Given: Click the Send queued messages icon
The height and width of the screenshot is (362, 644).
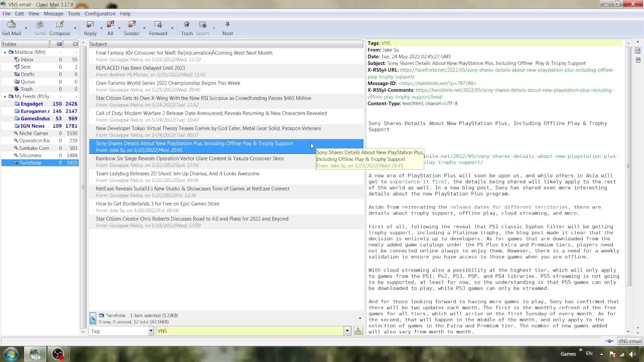Looking at the screenshot, I should click(x=40, y=25).
